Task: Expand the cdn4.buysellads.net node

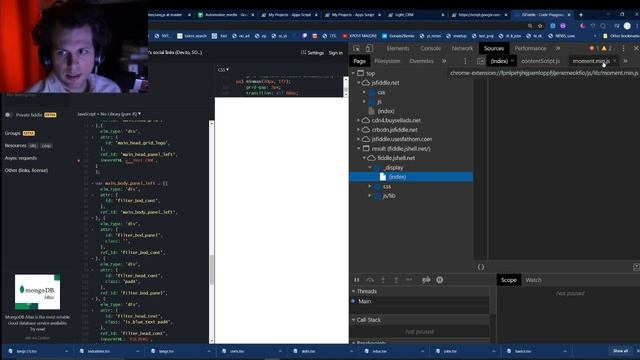Action: [x=359, y=120]
